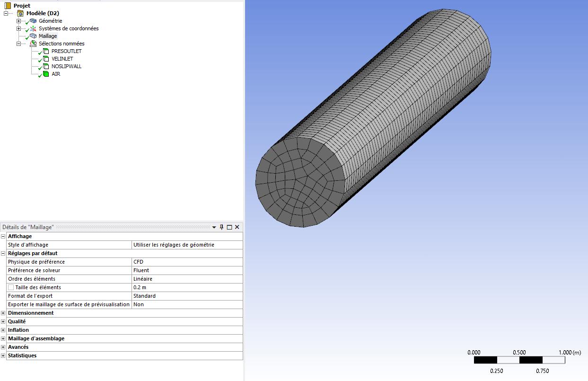This screenshot has width=588, height=381.
Task: Click the Sélections nommées icon
Action: pyautogui.click(x=33, y=44)
